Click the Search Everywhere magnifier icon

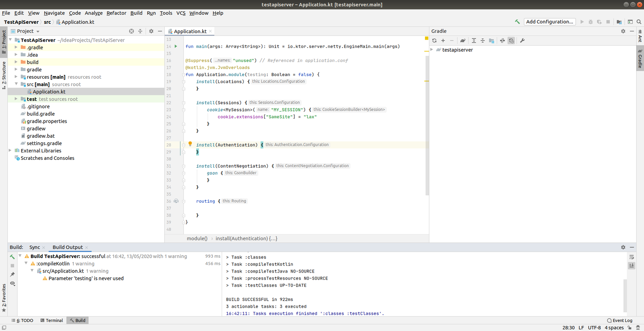coord(639,22)
